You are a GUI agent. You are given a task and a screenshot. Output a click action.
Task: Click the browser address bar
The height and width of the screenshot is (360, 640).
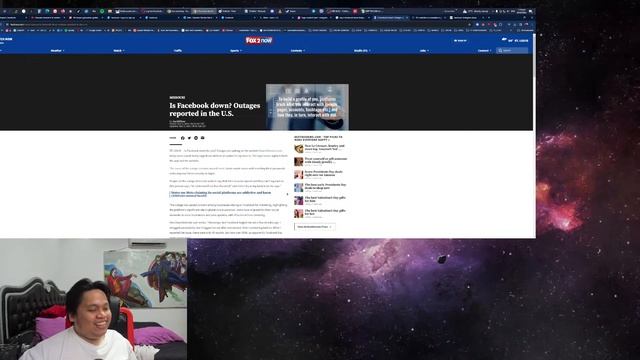[237, 24]
